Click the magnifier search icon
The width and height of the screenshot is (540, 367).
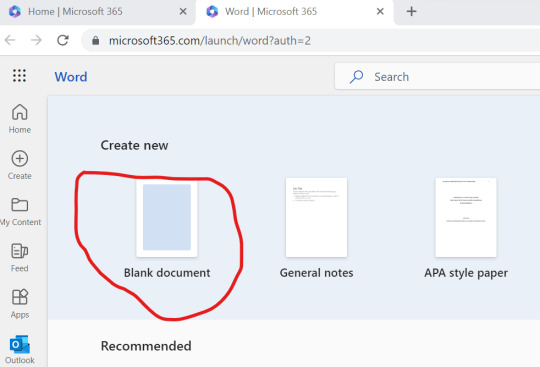(356, 76)
